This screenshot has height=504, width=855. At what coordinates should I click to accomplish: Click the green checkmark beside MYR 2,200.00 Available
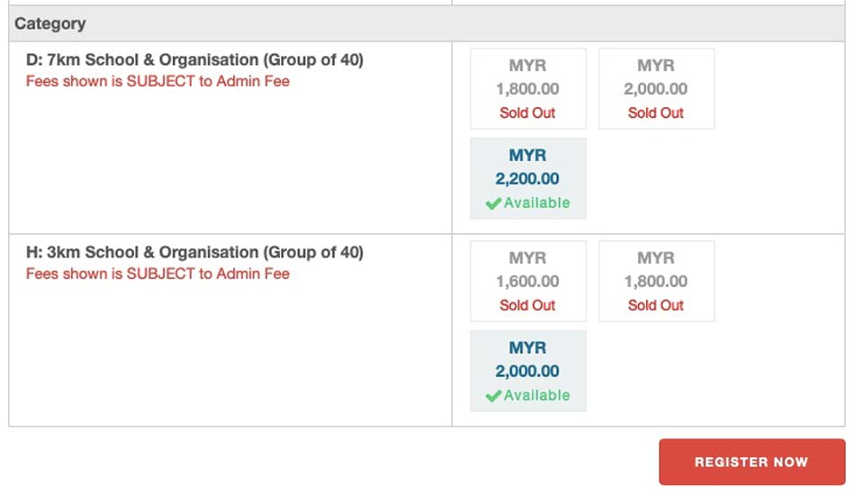[493, 203]
